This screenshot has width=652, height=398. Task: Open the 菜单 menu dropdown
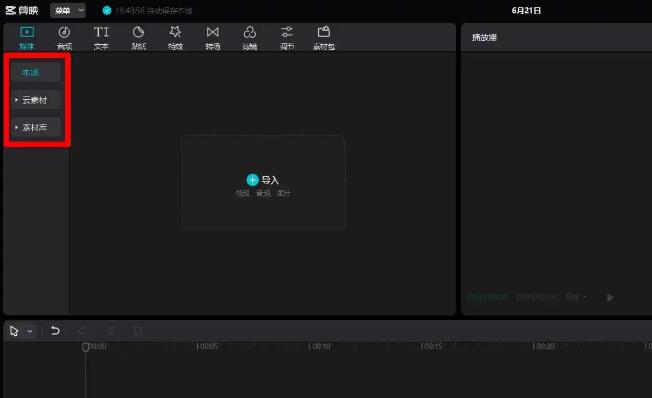(68, 10)
